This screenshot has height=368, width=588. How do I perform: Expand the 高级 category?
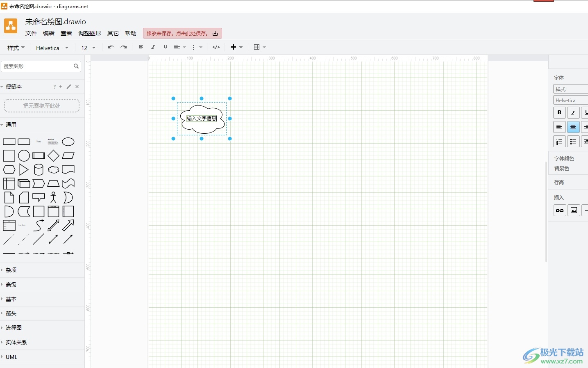(11, 285)
